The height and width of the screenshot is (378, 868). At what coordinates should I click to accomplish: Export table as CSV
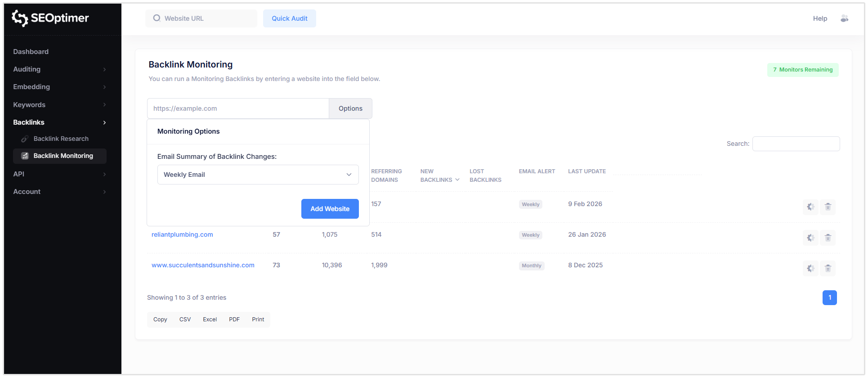[185, 319]
